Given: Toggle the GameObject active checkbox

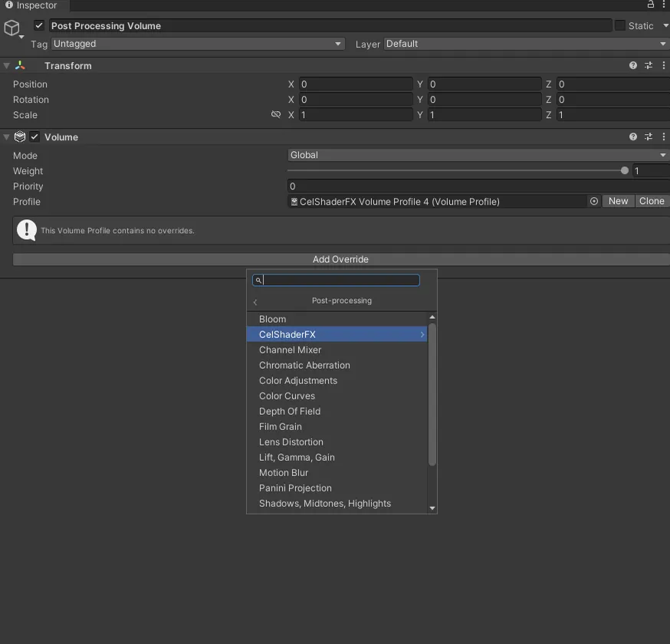Looking at the screenshot, I should click(x=39, y=25).
